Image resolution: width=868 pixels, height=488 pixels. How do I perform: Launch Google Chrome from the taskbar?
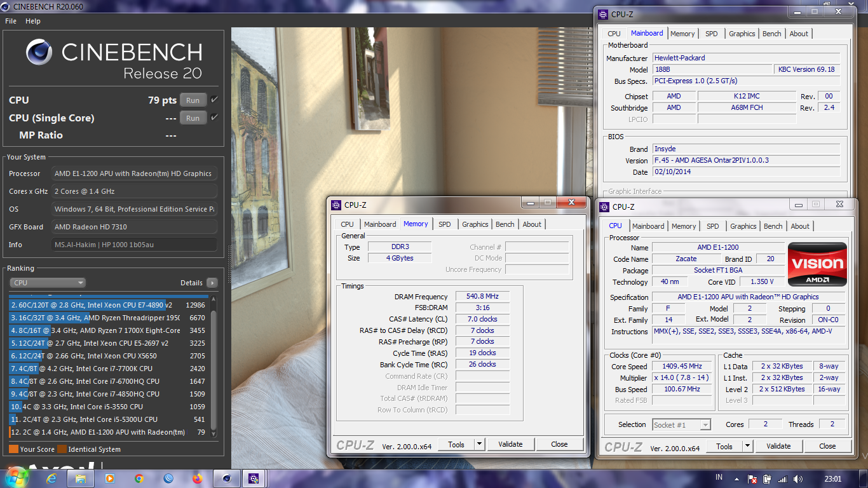[139, 478]
